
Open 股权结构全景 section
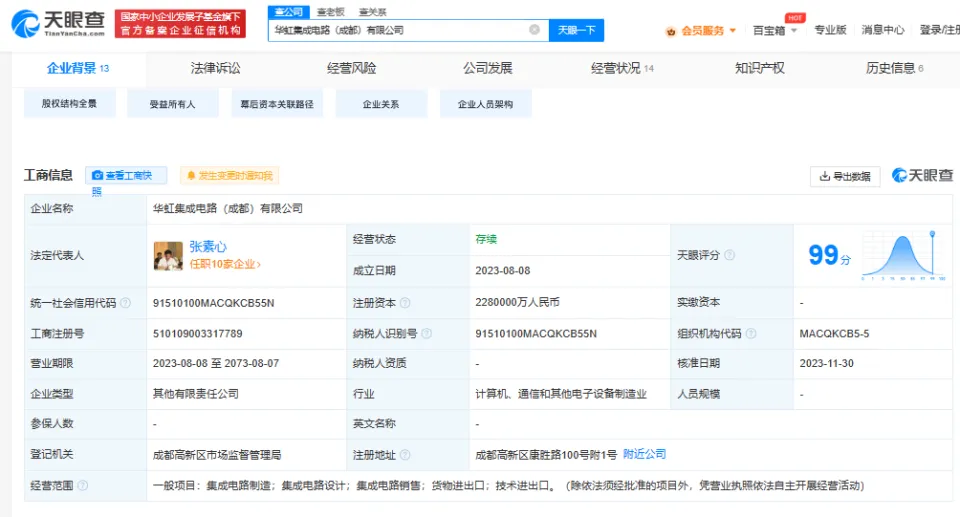(69, 104)
